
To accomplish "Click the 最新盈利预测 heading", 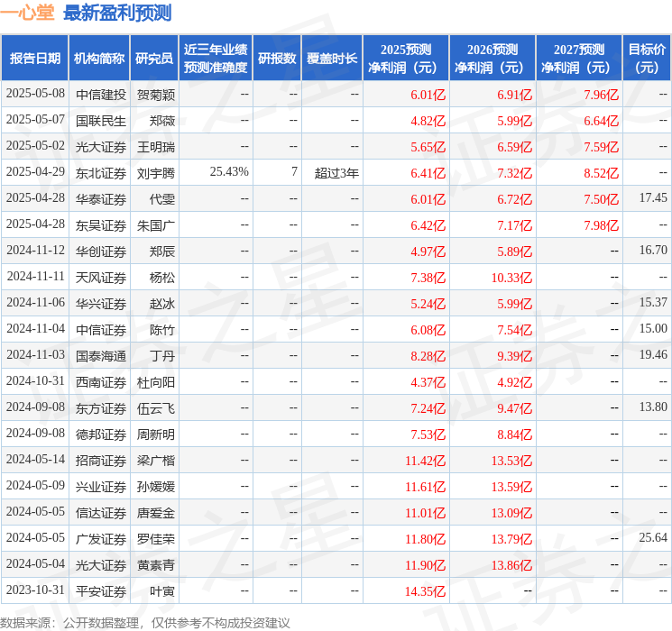I will click(117, 13).
